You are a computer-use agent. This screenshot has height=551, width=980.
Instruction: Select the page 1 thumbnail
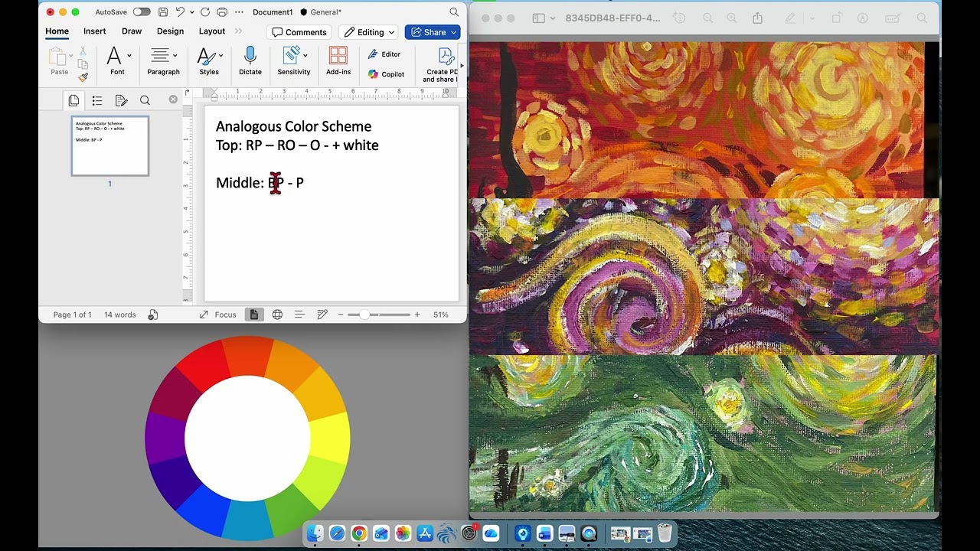110,145
